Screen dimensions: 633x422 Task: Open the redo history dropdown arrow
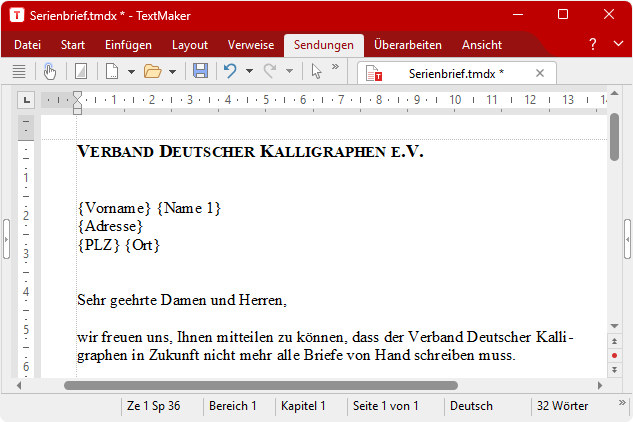point(289,71)
